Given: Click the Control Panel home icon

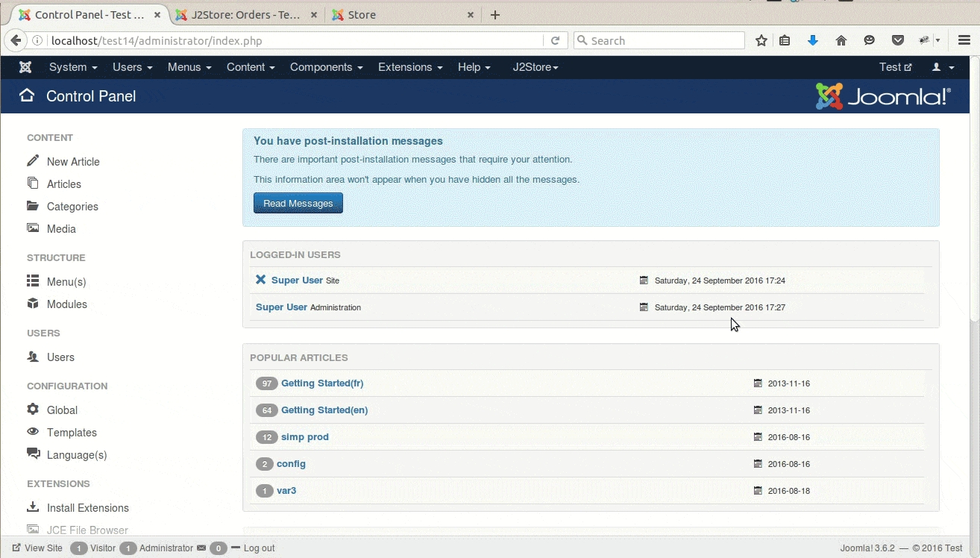Looking at the screenshot, I should point(27,95).
